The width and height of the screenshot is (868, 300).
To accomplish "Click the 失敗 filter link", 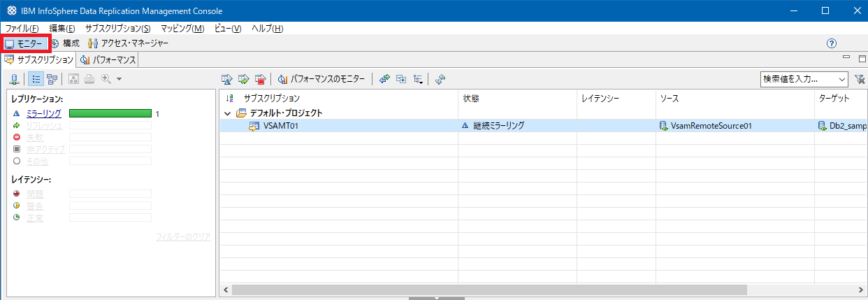I will (x=35, y=137).
